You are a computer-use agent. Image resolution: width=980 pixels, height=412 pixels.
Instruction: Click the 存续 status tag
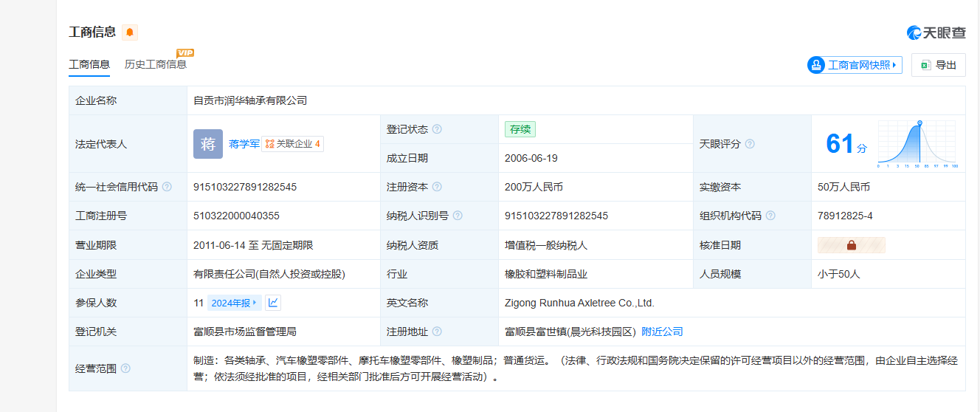pos(520,129)
